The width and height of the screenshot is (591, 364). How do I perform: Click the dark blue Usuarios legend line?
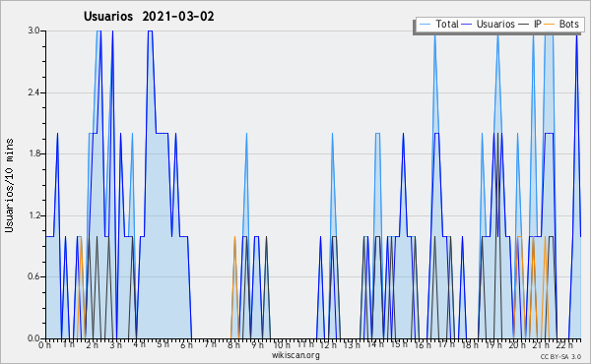pos(467,25)
